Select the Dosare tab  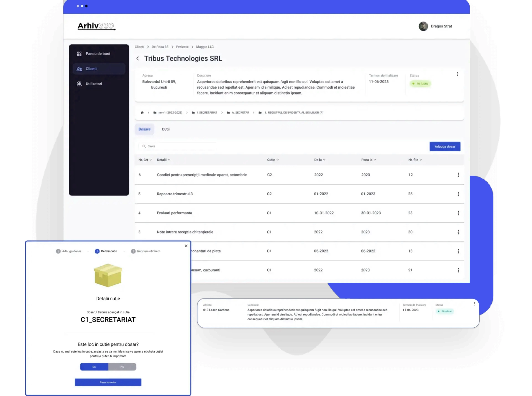[x=144, y=129]
